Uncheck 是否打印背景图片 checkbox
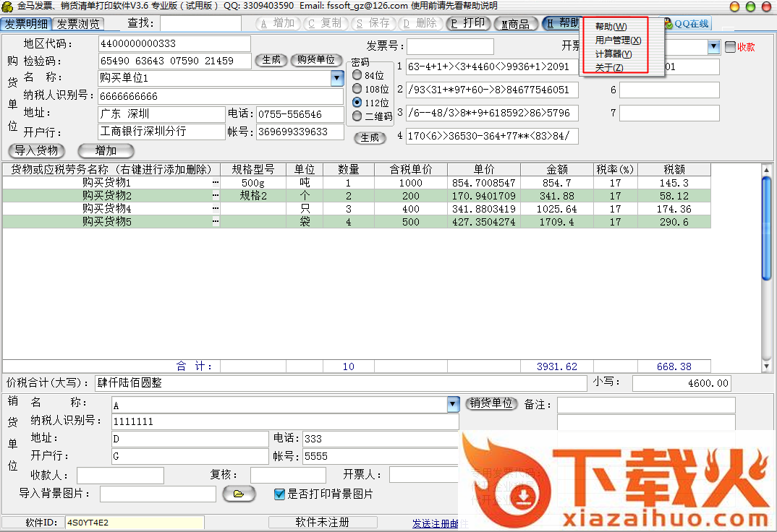Viewport: 777px width, 532px height. tap(279, 494)
